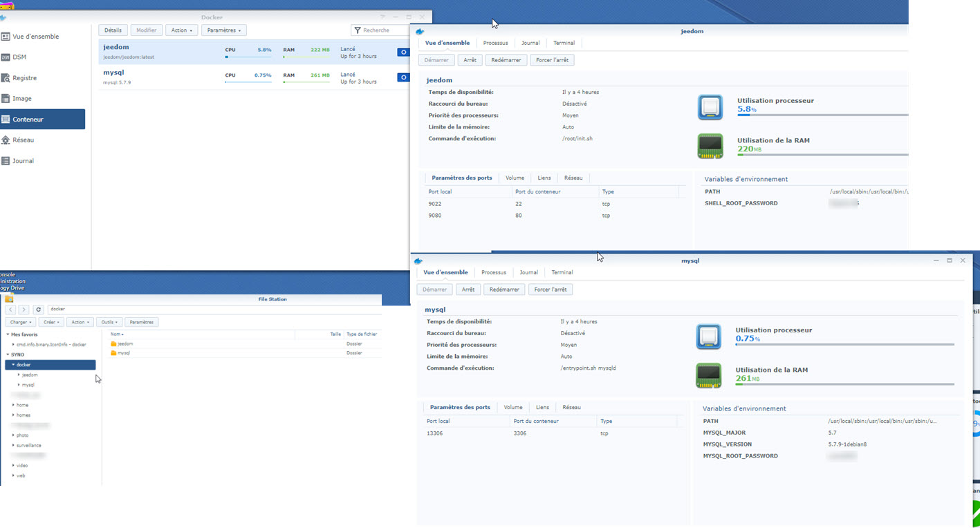Click mysql processor usage chip icon
980x528 pixels.
[709, 337]
